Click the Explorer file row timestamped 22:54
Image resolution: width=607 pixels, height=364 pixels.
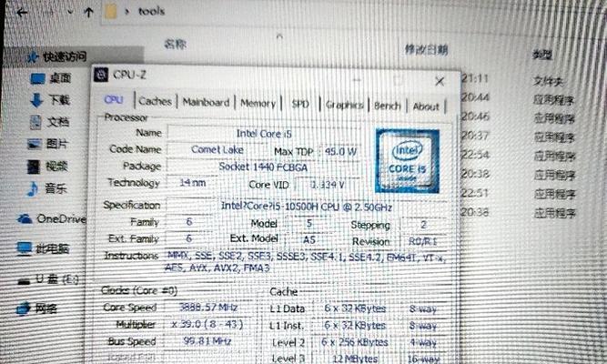click(x=520, y=156)
